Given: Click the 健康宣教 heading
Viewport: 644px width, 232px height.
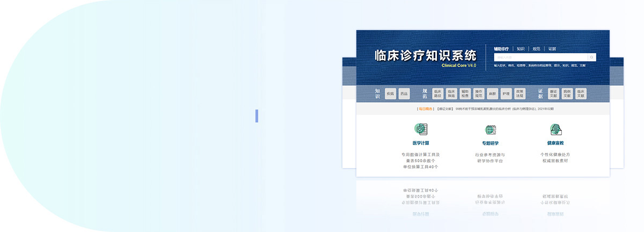Looking at the screenshot, I should tap(555, 143).
